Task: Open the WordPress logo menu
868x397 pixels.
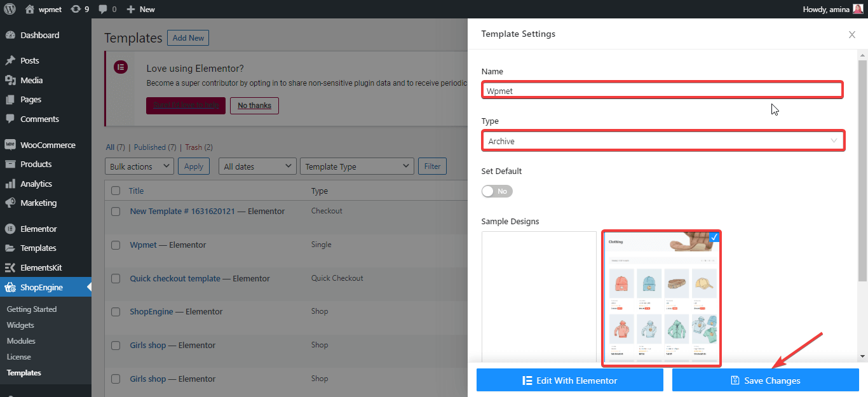Action: pyautogui.click(x=10, y=9)
